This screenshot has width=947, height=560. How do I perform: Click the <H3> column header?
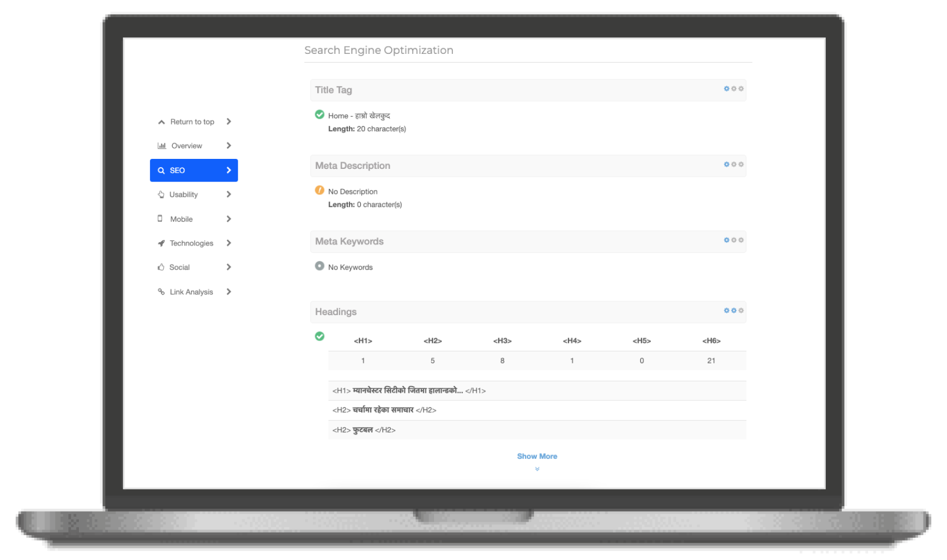point(502,341)
